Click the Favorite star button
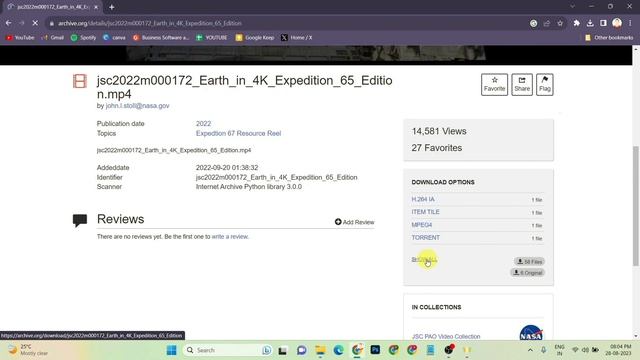 tap(494, 84)
